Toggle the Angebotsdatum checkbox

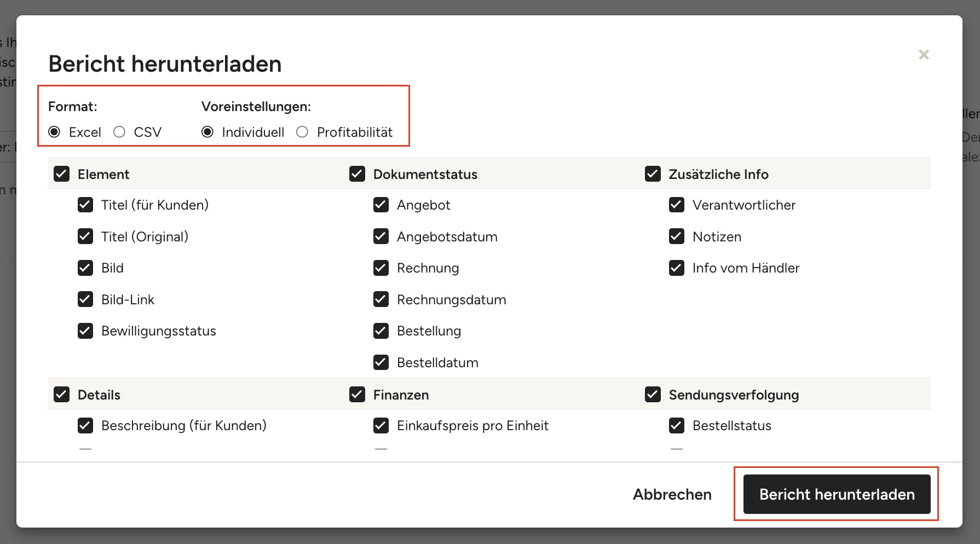[381, 236]
